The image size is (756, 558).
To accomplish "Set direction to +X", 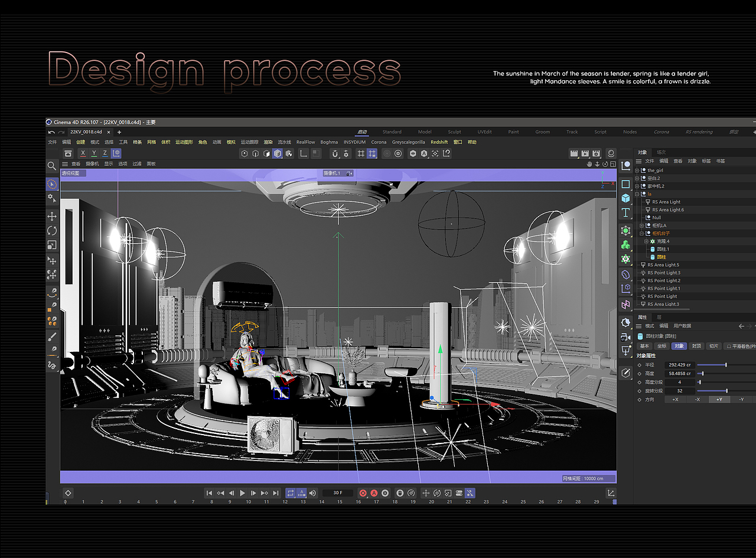I will 676,400.
